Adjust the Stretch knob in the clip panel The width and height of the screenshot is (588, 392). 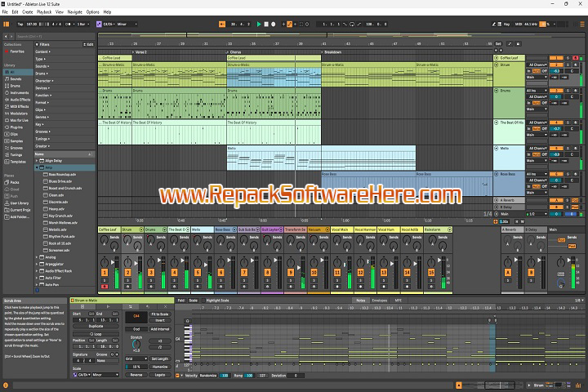pos(136,344)
